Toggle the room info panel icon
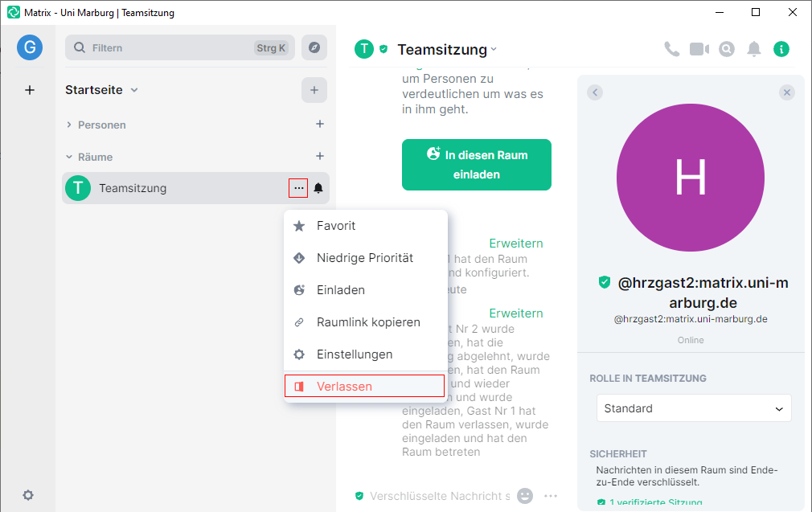The image size is (812, 512). [x=781, y=49]
